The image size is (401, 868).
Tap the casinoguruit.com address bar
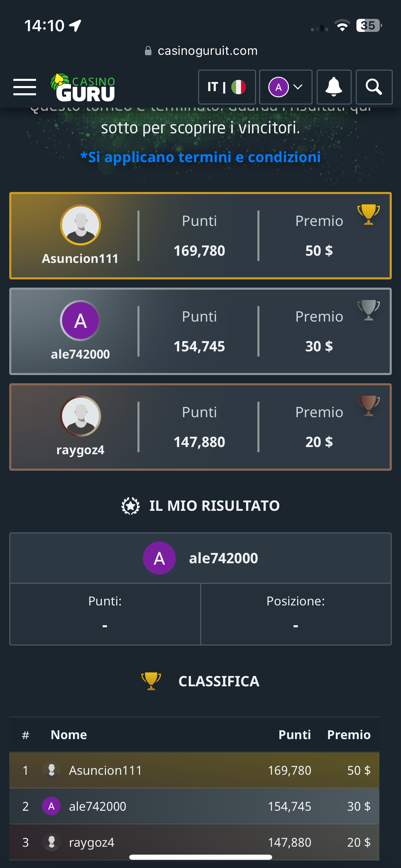pyautogui.click(x=200, y=51)
